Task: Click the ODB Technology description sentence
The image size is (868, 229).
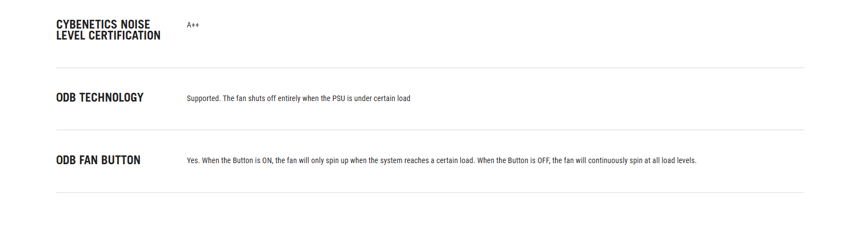Action: (x=298, y=99)
